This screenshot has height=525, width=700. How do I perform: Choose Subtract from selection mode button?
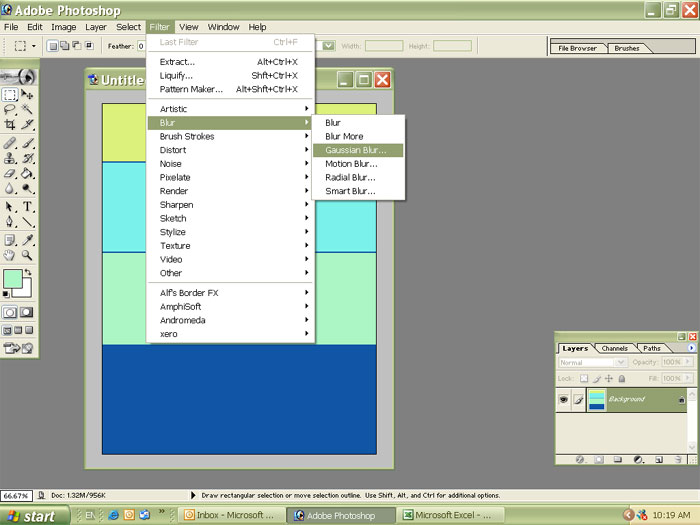point(77,46)
